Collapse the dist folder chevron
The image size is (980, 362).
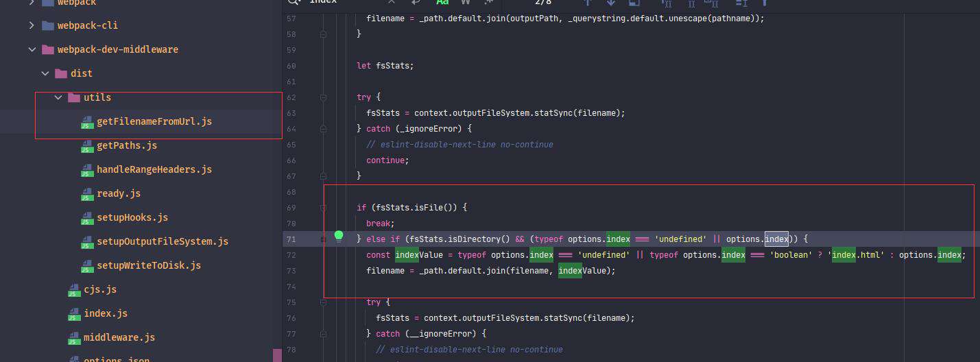pos(45,73)
